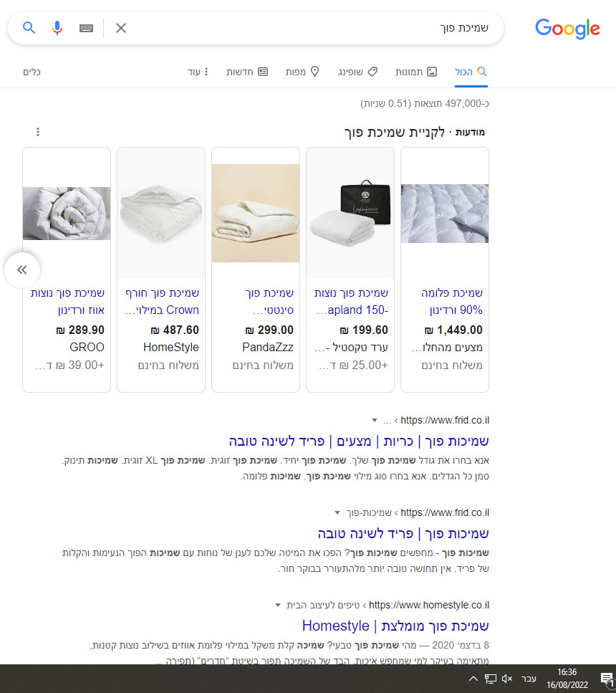The width and height of the screenshot is (616, 693).
Task: Open שמיכת פלומה 90% ורדינון link
Action: coord(452,302)
